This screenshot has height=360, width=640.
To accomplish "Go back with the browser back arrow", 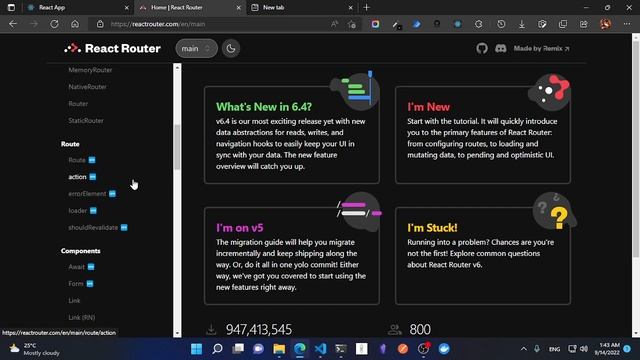I will [x=13, y=24].
